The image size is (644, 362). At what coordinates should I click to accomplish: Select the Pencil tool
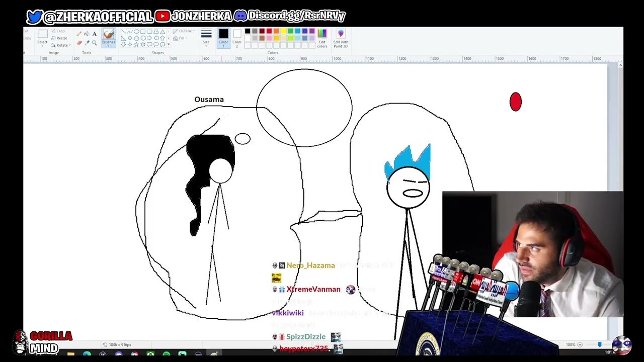point(79,34)
